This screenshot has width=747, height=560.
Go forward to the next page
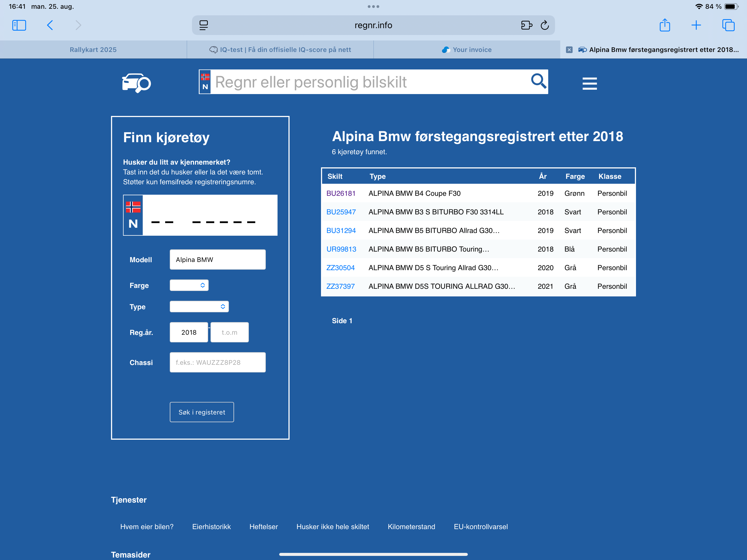78,25
